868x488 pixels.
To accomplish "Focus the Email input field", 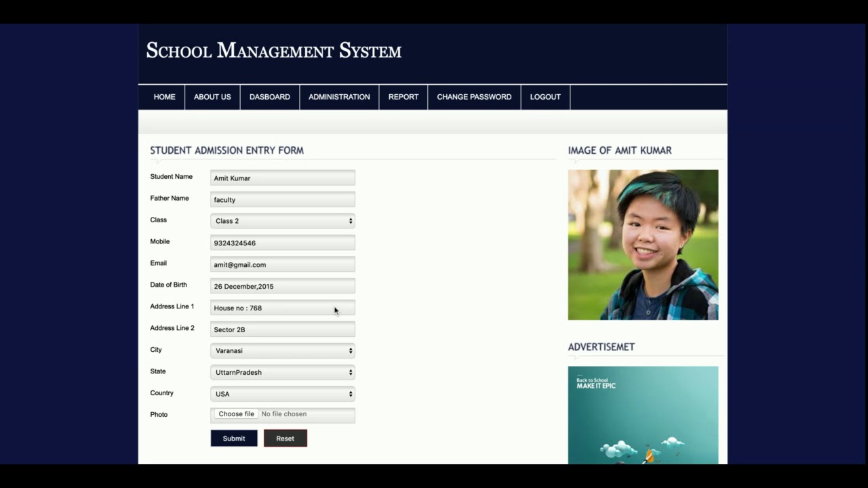I will pos(283,264).
